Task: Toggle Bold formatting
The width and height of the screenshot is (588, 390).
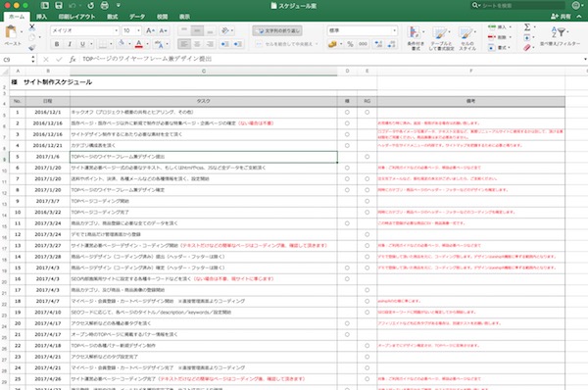Action: point(57,44)
